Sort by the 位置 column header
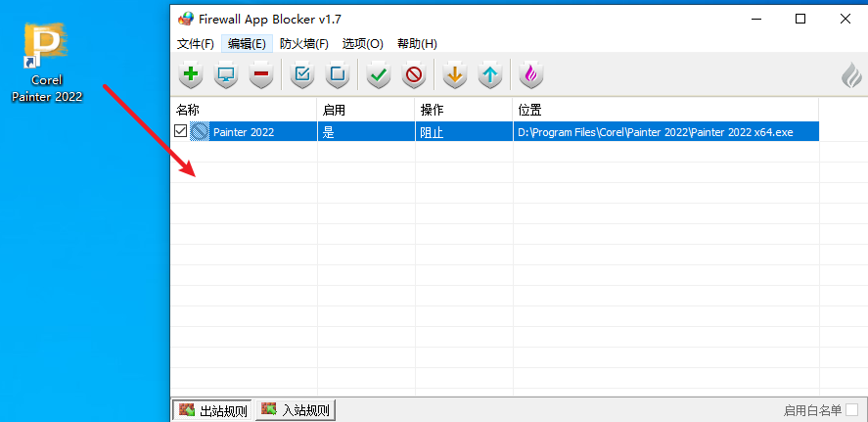The width and height of the screenshot is (868, 422). click(x=666, y=110)
